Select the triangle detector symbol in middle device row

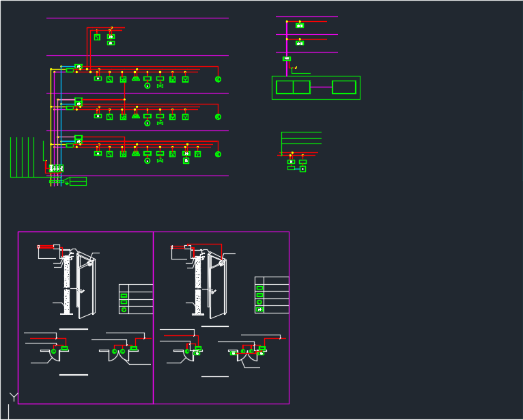(x=135, y=116)
